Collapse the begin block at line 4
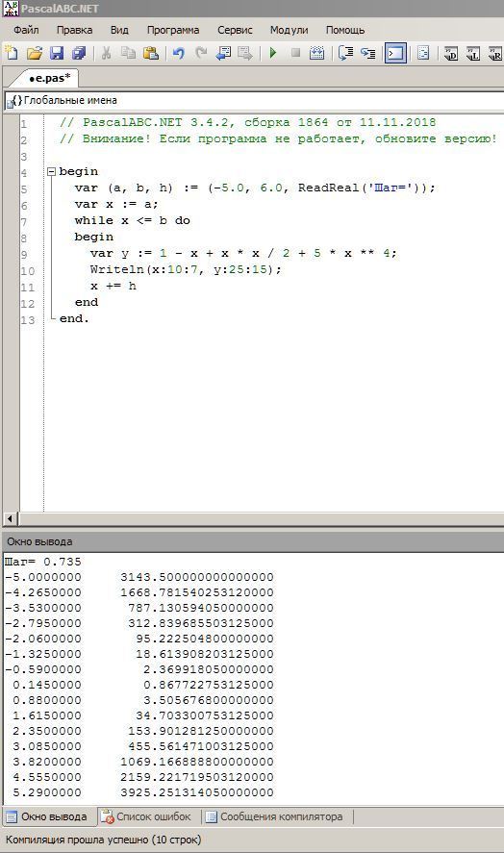The height and width of the screenshot is (853, 504). click(x=52, y=171)
